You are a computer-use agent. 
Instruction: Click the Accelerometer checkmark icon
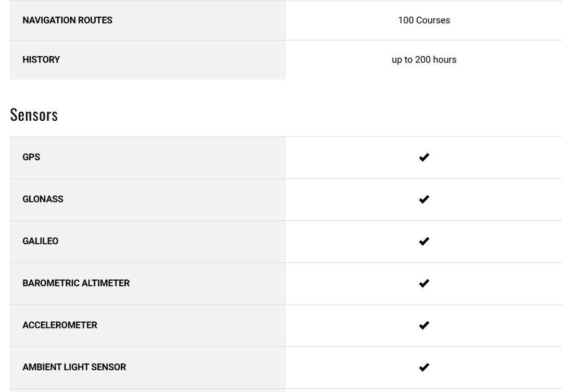pos(424,325)
